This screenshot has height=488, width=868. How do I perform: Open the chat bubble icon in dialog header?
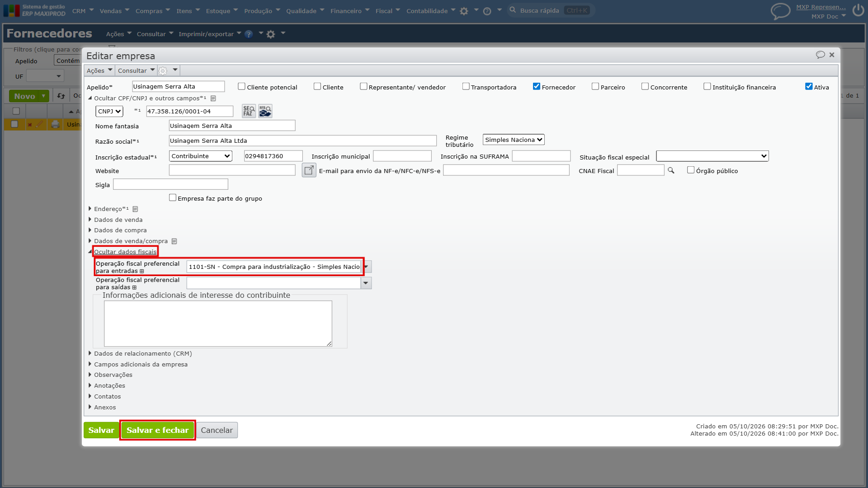pos(820,55)
